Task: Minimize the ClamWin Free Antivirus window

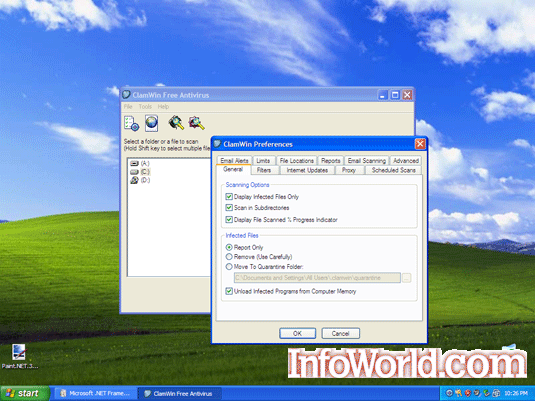Action: coord(382,95)
